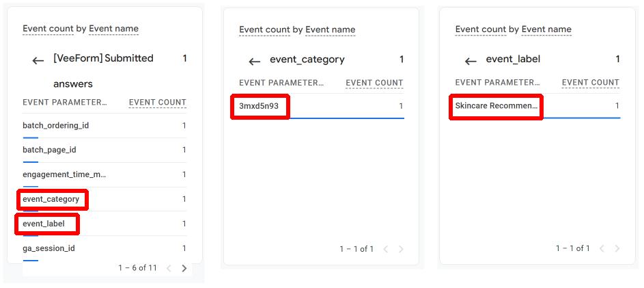Click back arrow beside event_label title

tap(471, 62)
